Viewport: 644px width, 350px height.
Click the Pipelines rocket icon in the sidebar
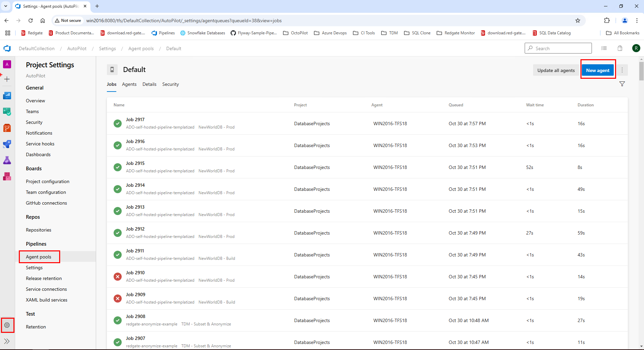click(x=7, y=144)
